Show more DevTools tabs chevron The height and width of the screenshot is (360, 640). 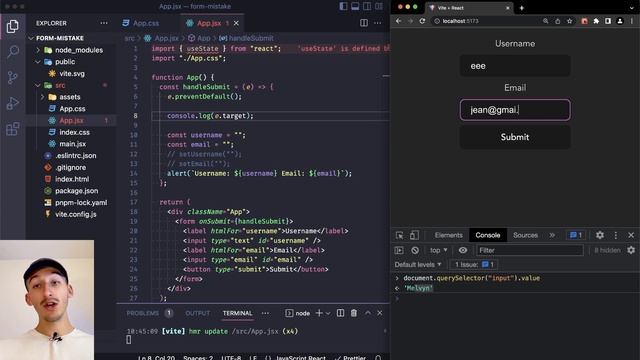(x=552, y=235)
